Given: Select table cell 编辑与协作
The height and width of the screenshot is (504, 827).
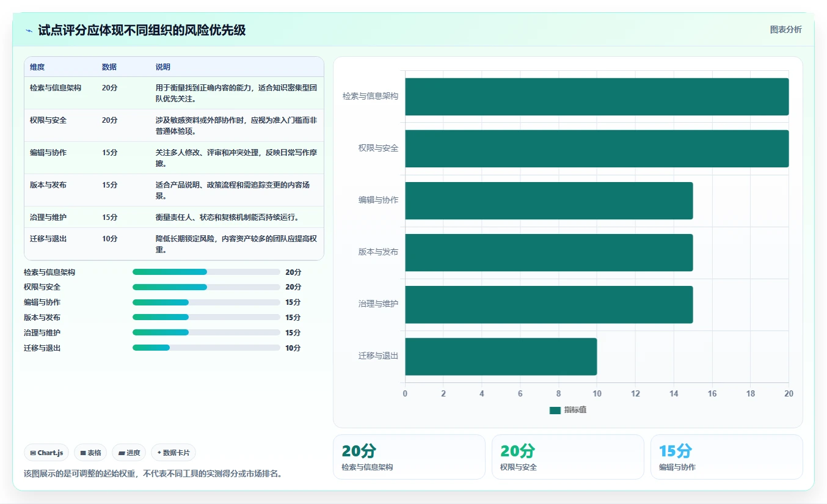Looking at the screenshot, I should click(x=48, y=153).
